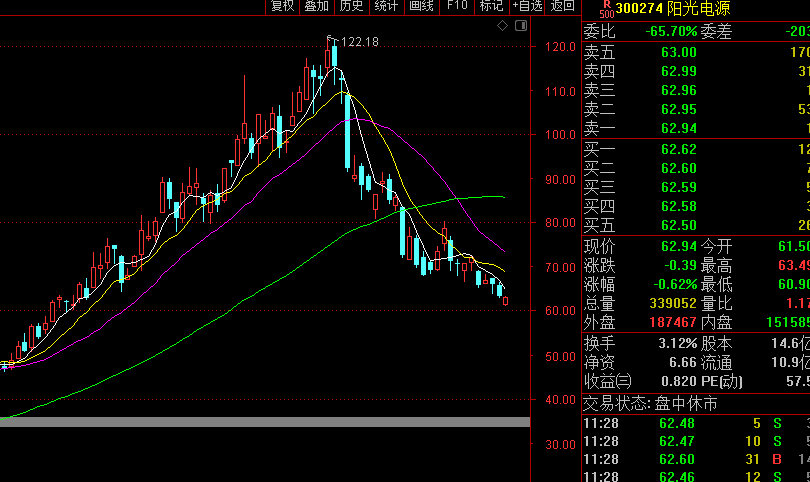Click the R 500 margin badge
This screenshot has height=482, width=810.
point(606,9)
